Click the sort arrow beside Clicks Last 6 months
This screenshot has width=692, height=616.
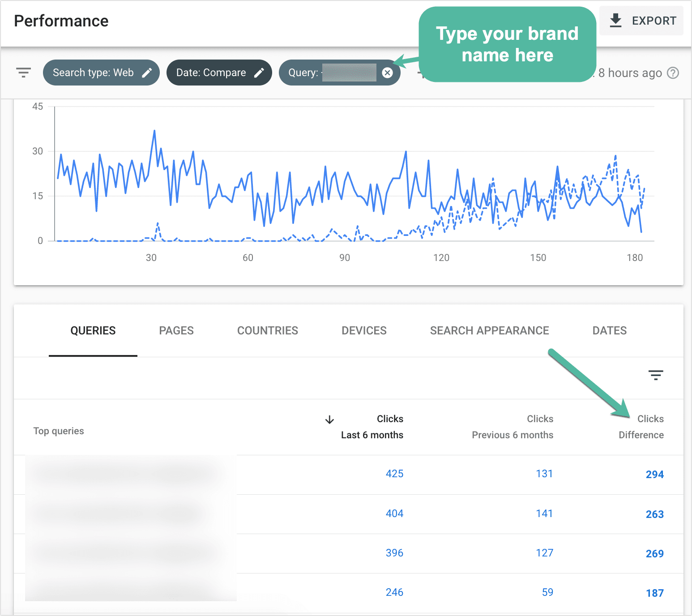[x=329, y=420]
